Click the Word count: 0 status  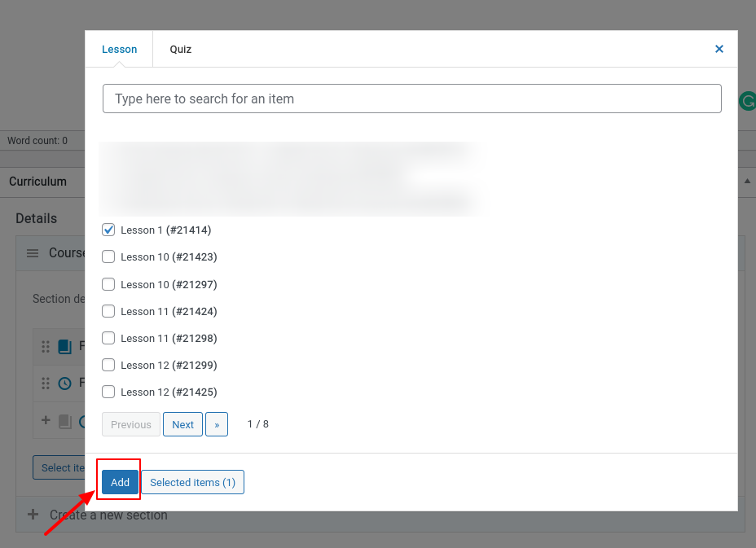click(37, 140)
